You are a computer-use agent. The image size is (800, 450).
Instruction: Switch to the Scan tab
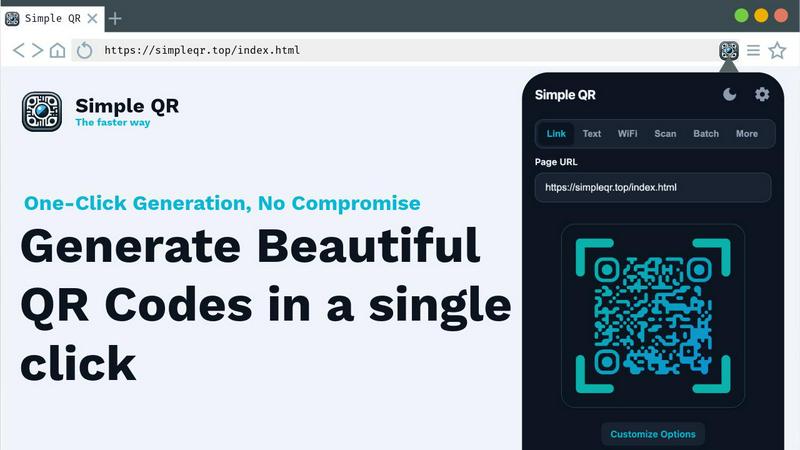665,134
